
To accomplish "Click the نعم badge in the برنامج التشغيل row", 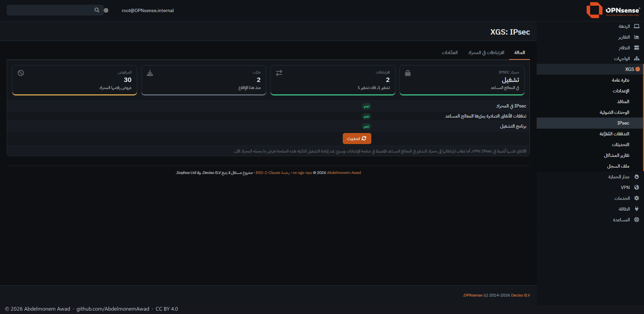I will pyautogui.click(x=367, y=127).
